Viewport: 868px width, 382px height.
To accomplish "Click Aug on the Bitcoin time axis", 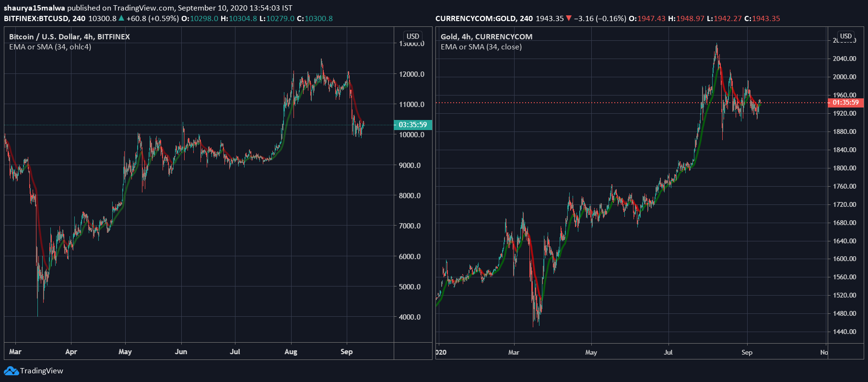I will tap(291, 352).
